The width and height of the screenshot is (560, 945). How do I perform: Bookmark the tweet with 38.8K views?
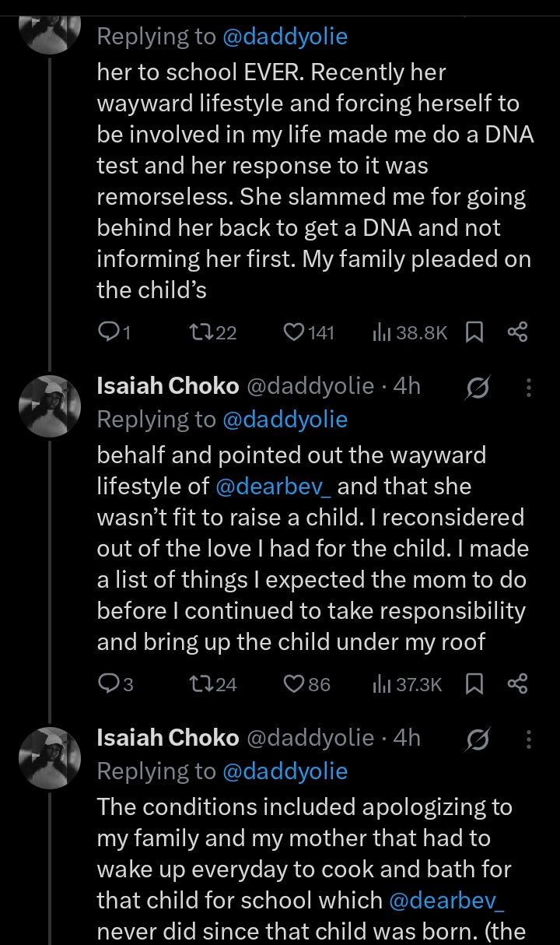point(474,332)
